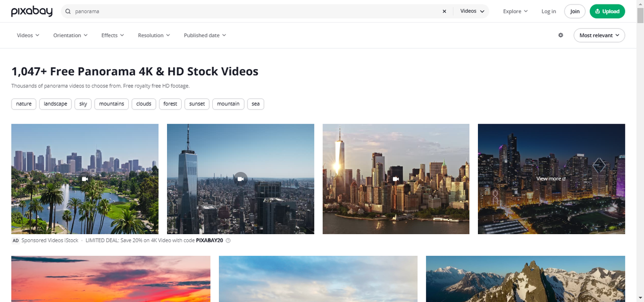This screenshot has width=644, height=302.
Task: Click video camera icon on Los Angeles thumbnail
Action: point(85,179)
